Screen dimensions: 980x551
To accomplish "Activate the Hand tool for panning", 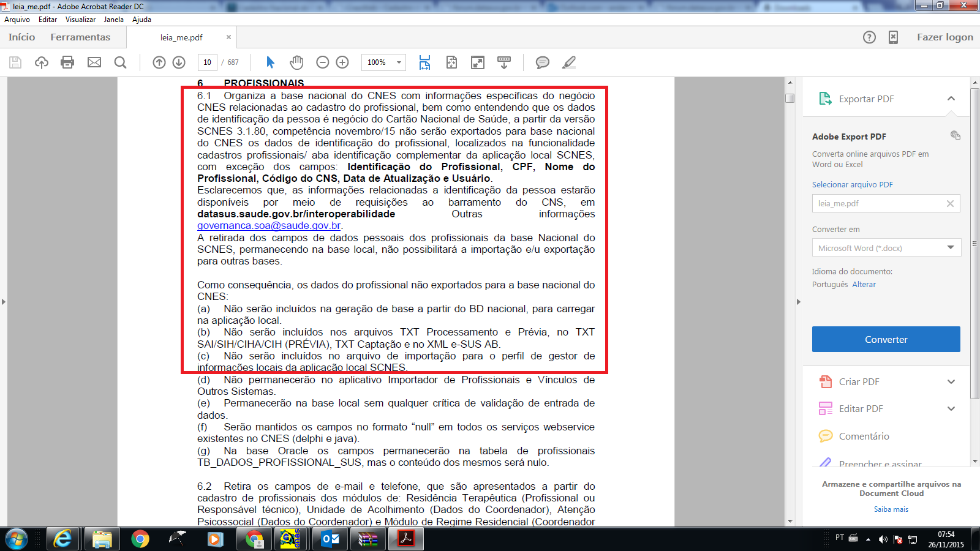I will click(x=296, y=62).
